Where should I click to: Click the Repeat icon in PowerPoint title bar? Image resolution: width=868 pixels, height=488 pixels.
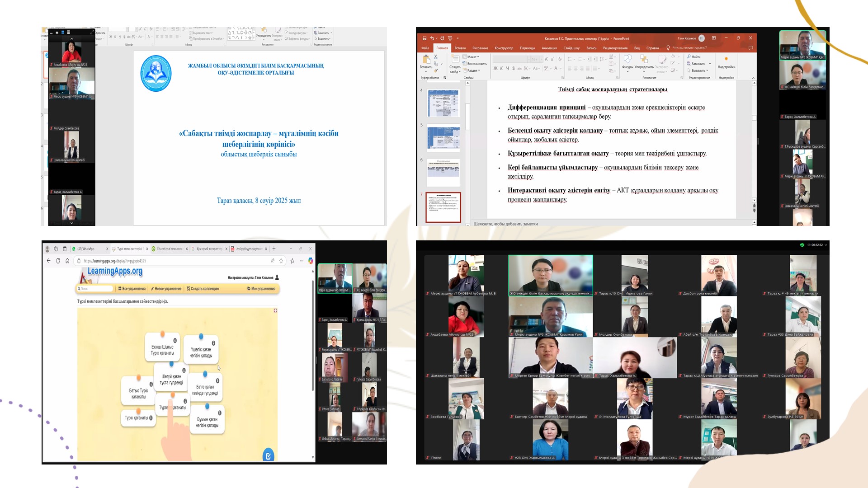[442, 38]
